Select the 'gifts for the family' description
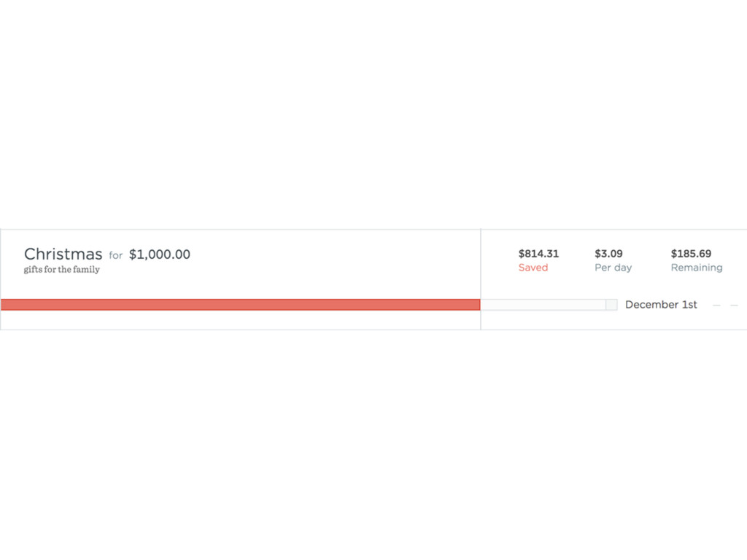The width and height of the screenshot is (747, 560). (x=62, y=270)
